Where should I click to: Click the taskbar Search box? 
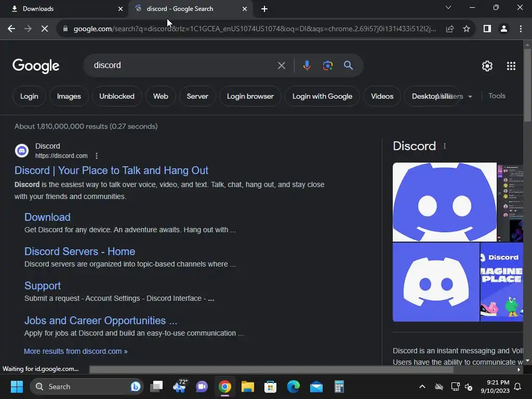tap(87, 387)
